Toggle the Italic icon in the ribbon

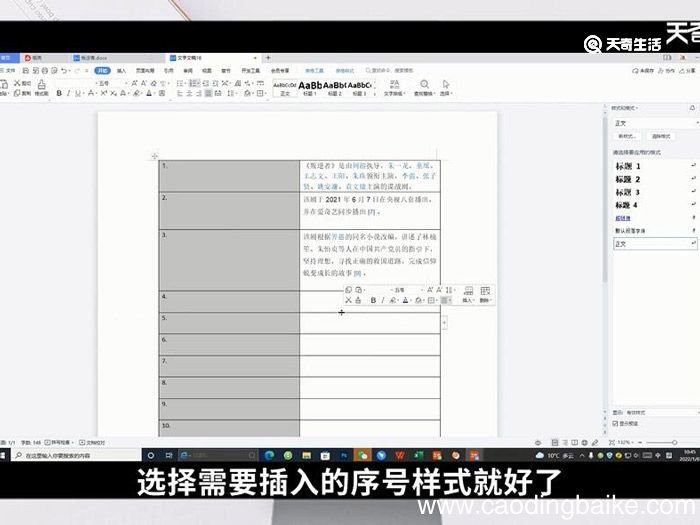point(68,93)
